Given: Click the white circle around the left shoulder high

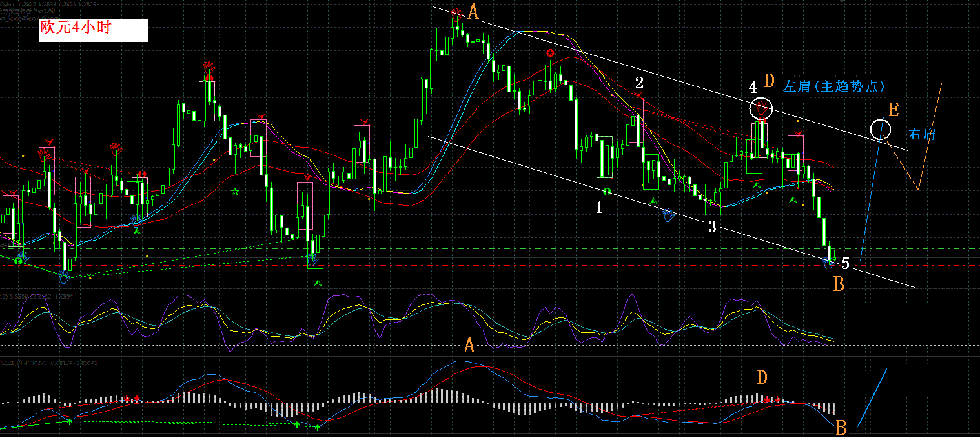Looking at the screenshot, I should point(761,108).
